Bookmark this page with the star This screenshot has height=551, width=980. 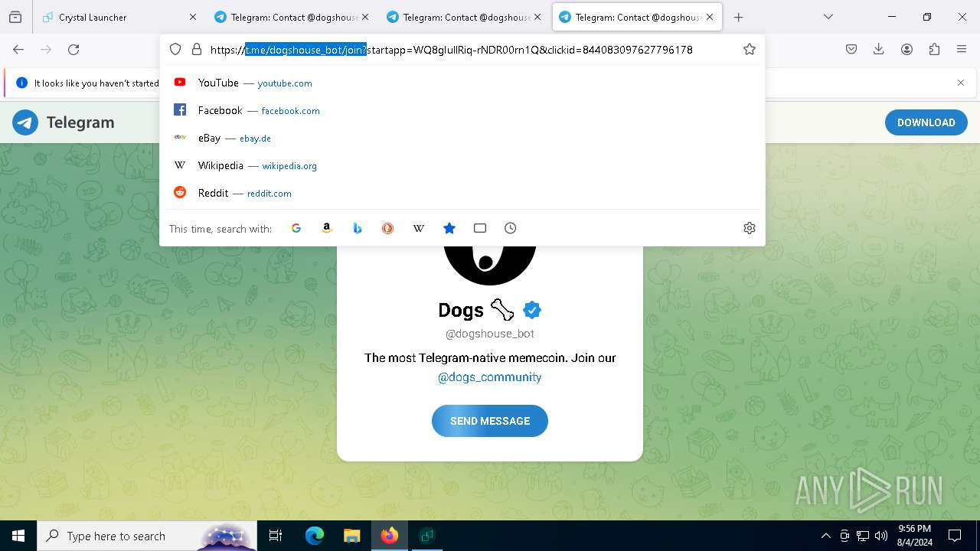[750, 49]
